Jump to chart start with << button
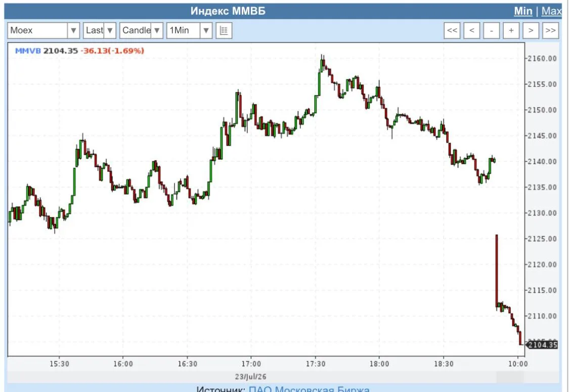Image resolution: width=569 pixels, height=392 pixels. point(452,30)
